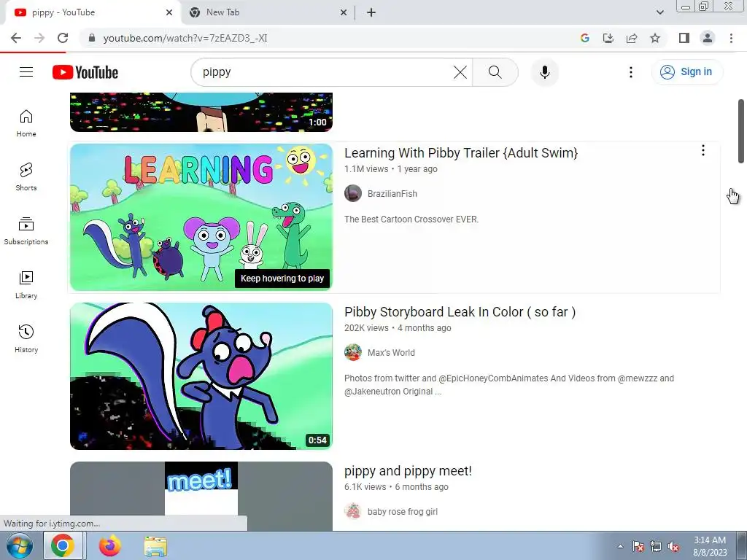Open YouTube settings three-dot menu
The height and width of the screenshot is (560, 747).
pyautogui.click(x=631, y=72)
